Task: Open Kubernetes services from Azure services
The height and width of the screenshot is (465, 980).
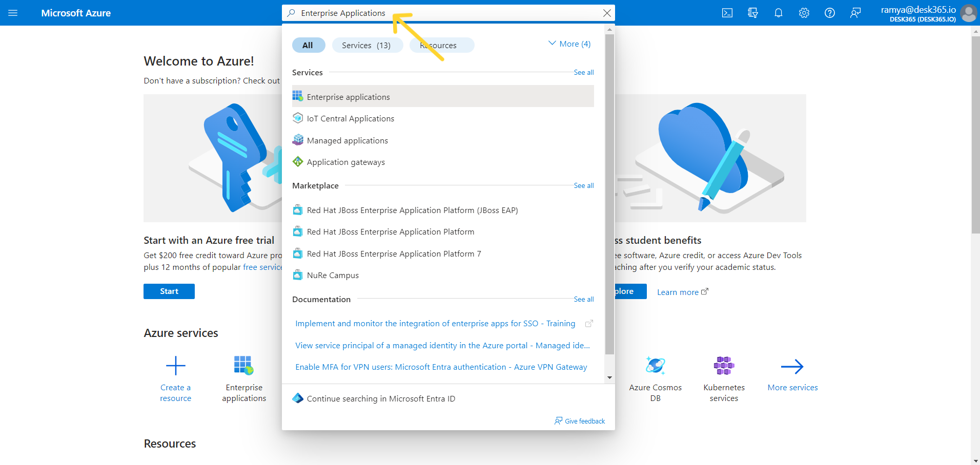Action: click(x=724, y=365)
